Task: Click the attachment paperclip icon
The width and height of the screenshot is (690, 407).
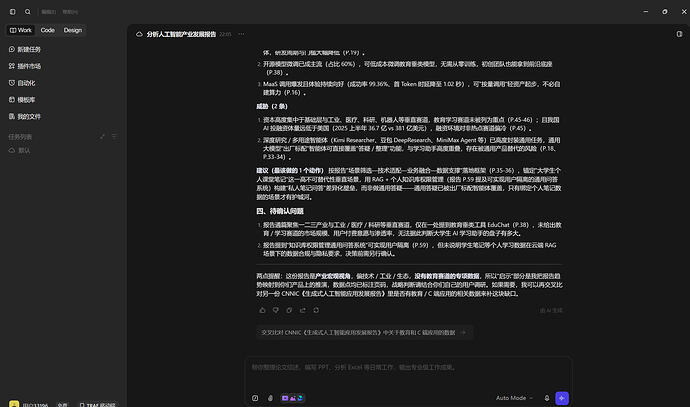Action: pos(270,398)
